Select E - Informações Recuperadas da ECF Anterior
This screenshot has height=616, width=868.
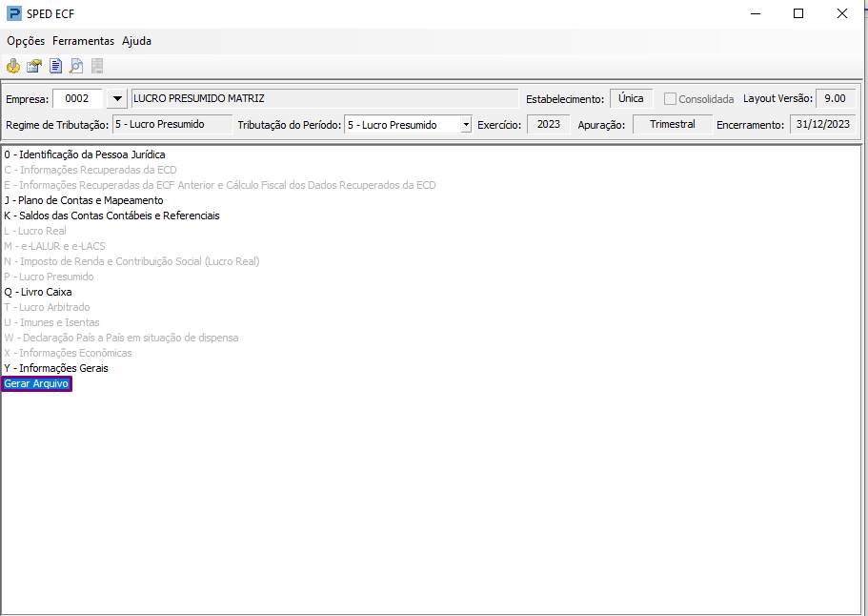pos(220,185)
